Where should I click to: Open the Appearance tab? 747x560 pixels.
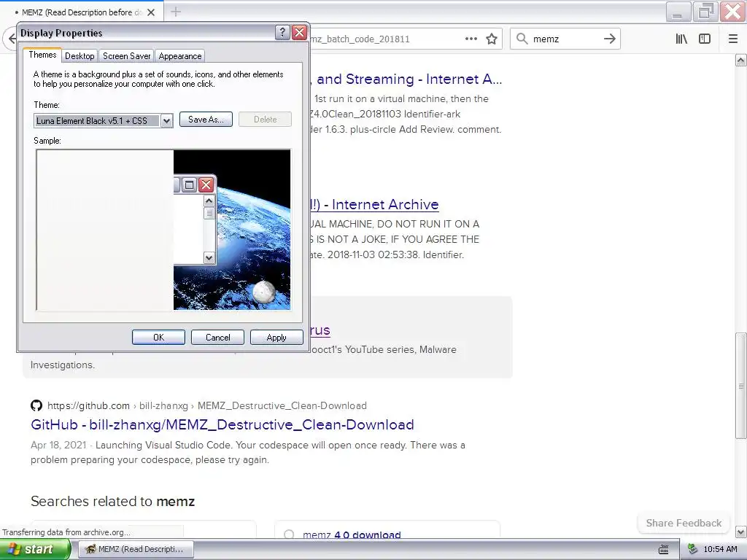click(180, 55)
